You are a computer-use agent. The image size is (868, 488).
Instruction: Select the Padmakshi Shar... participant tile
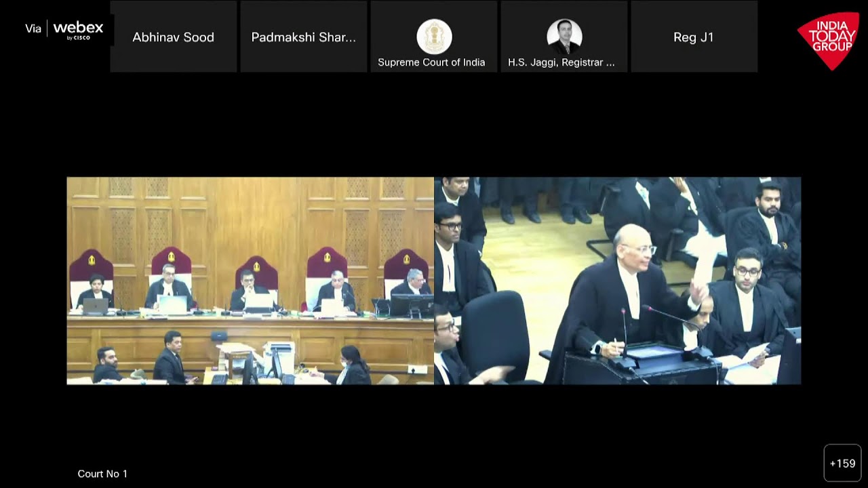coord(304,37)
